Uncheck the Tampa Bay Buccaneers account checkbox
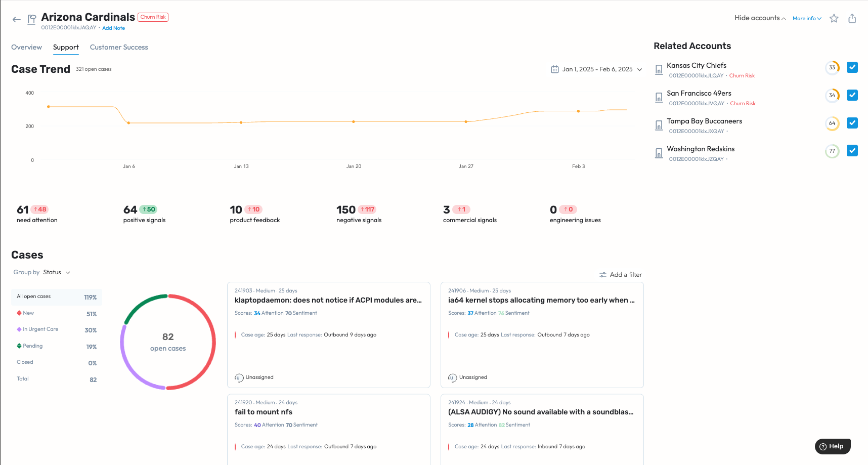Image resolution: width=868 pixels, height=465 pixels. pyautogui.click(x=852, y=122)
